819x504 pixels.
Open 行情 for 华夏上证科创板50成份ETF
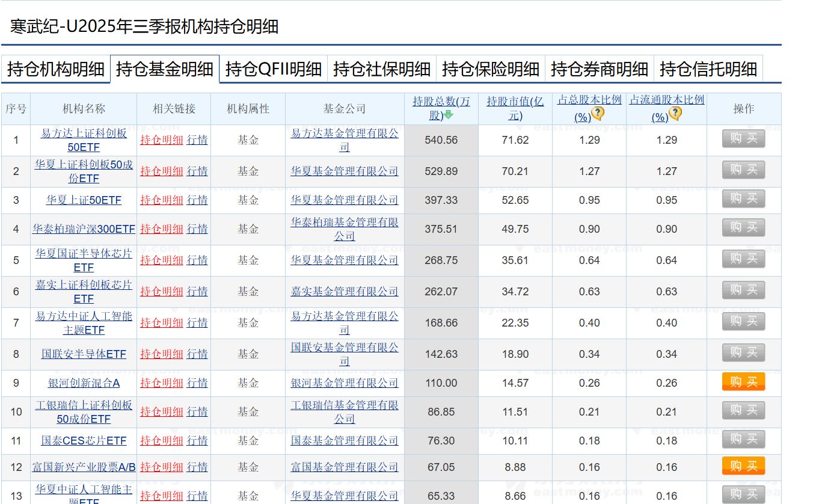197,171
